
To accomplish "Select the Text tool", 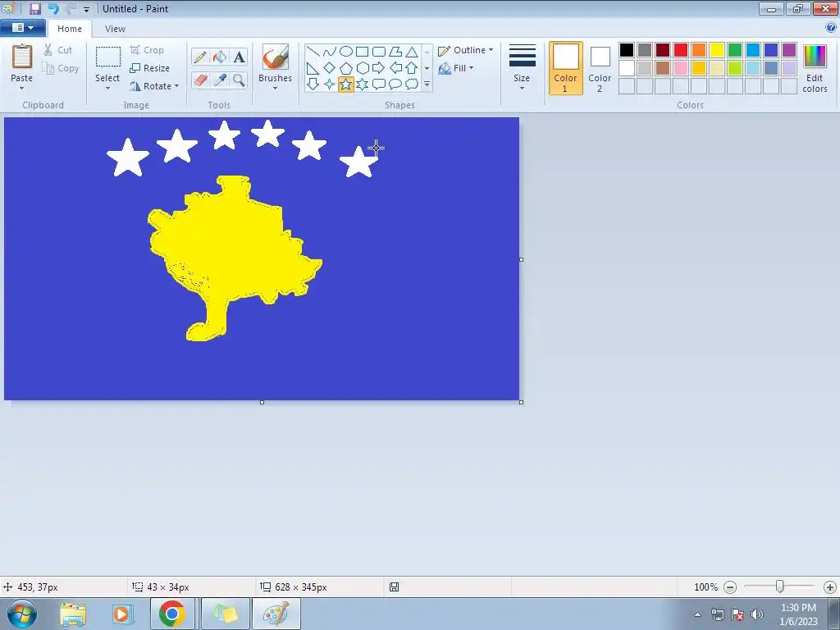I will 239,57.
